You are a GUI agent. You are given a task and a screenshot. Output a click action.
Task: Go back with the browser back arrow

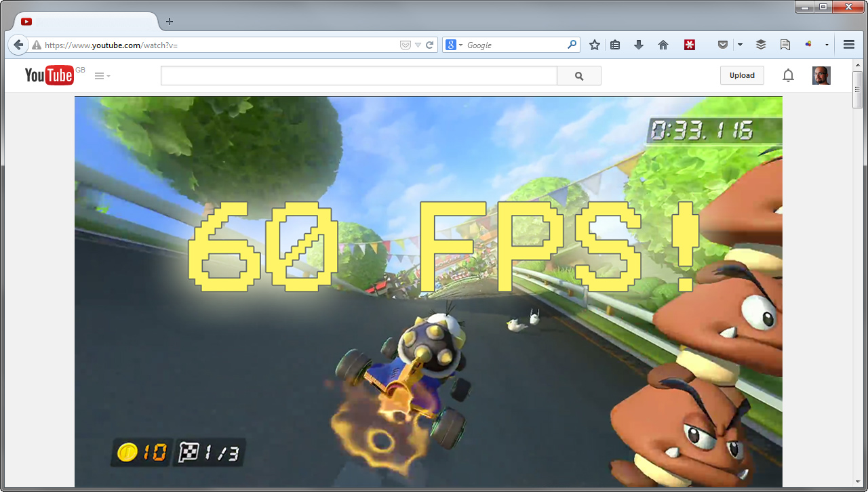(18, 45)
